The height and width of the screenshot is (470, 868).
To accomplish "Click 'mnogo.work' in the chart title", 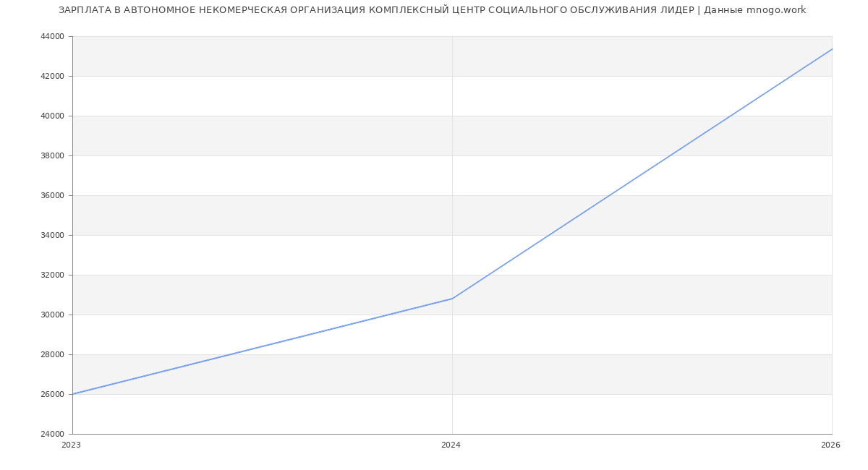I will (x=775, y=10).
